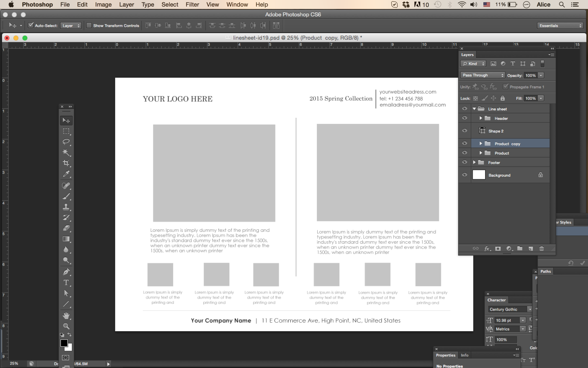Open macOS Spotlight search
The height and width of the screenshot is (368, 588).
click(562, 4)
